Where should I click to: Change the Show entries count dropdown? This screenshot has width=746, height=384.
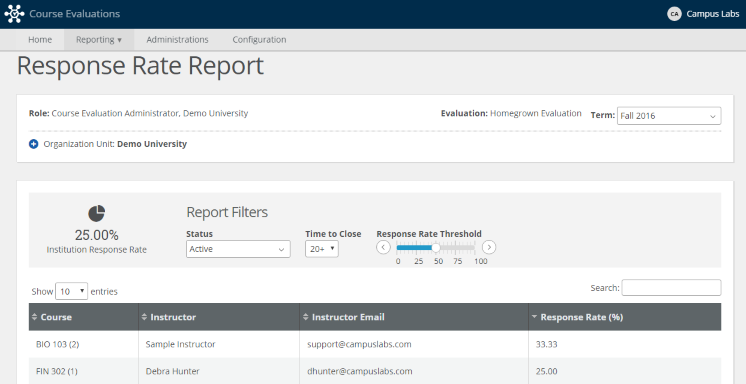(71, 291)
